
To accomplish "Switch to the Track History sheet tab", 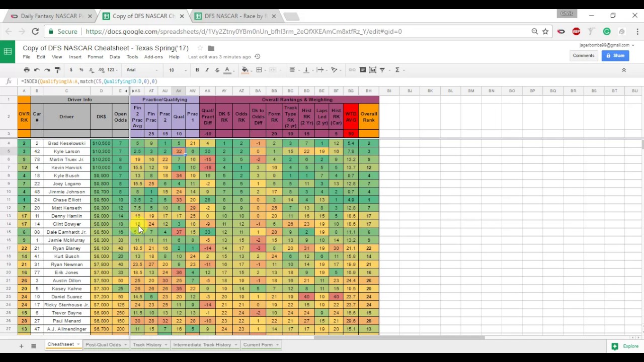I will (x=147, y=345).
